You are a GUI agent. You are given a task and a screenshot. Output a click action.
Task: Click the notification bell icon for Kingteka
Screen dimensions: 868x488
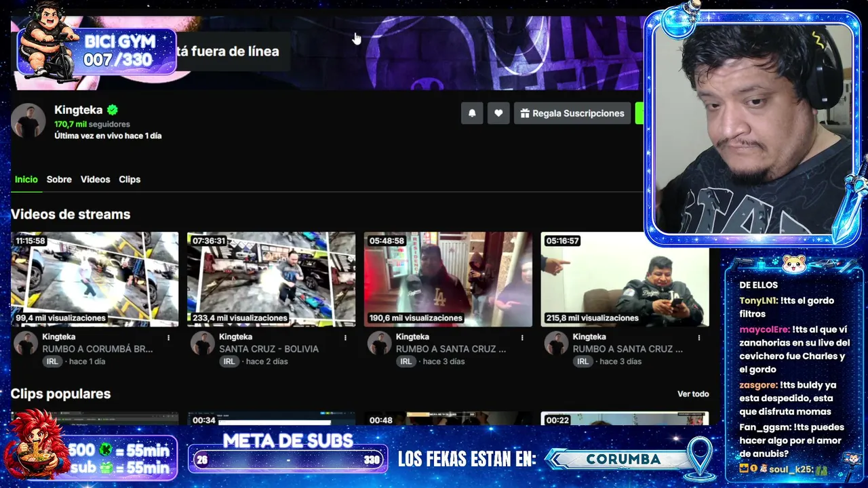472,113
